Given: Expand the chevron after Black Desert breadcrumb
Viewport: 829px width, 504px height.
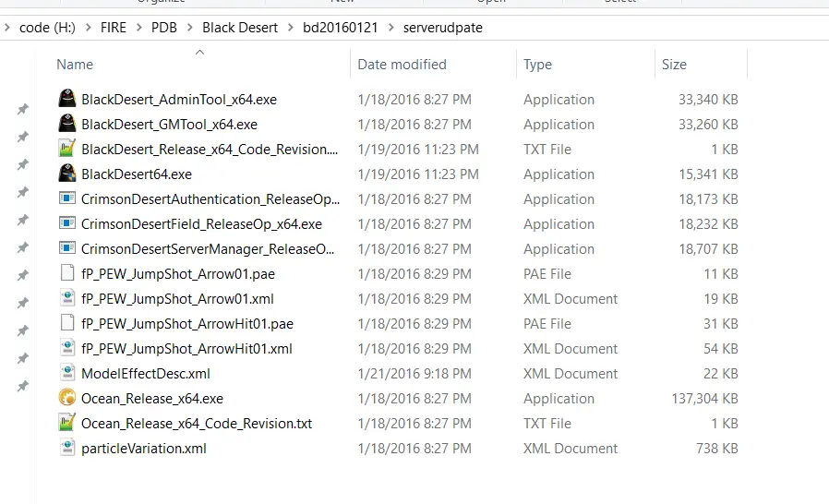Looking at the screenshot, I should tap(290, 27).
